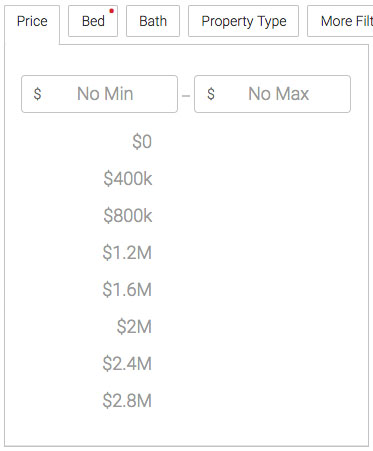Screen dimensions: 373x451
Task: Click dollar sign in No Max field
Action: click(211, 94)
